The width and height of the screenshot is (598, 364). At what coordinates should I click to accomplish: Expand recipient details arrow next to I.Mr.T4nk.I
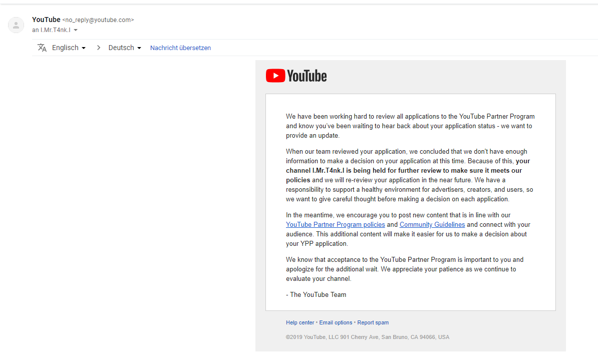click(76, 30)
